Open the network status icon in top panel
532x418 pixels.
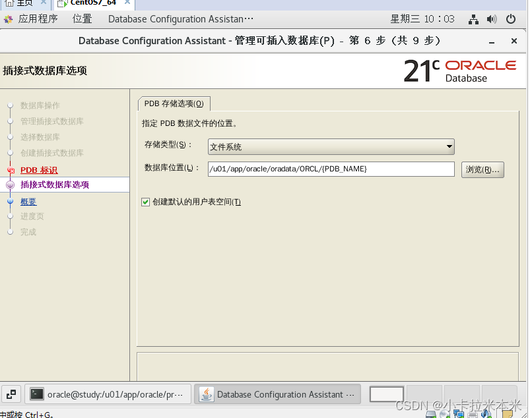[474, 19]
